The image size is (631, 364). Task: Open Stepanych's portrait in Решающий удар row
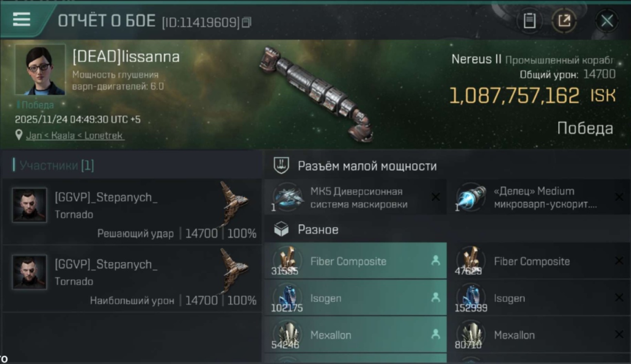[30, 205]
